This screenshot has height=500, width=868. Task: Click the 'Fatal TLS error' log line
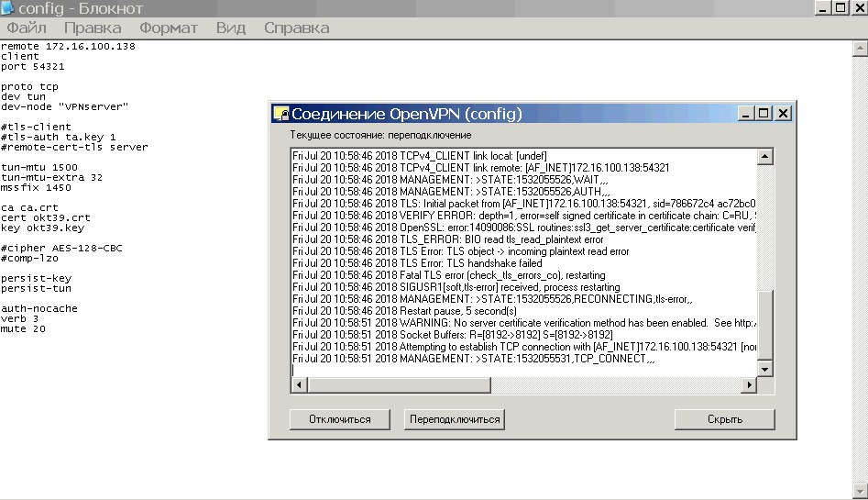[x=449, y=275]
